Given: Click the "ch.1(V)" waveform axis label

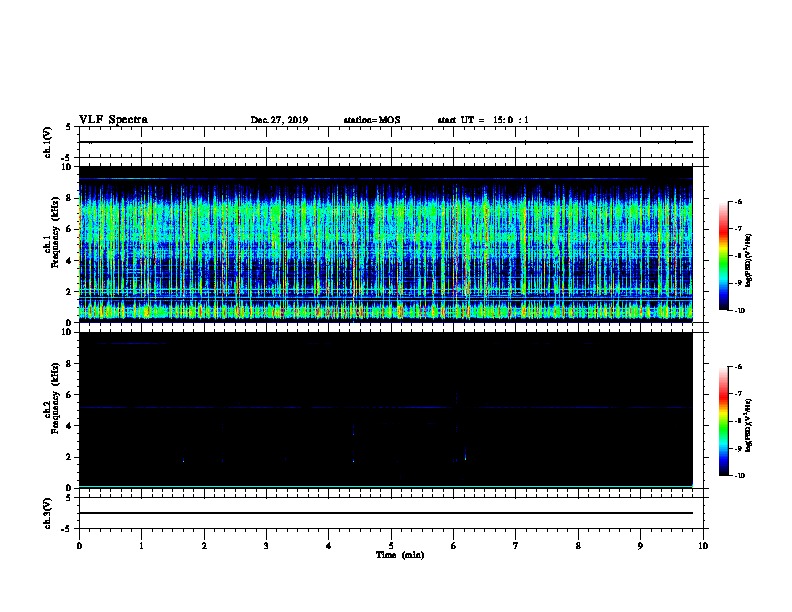Looking at the screenshot, I should pos(48,142).
